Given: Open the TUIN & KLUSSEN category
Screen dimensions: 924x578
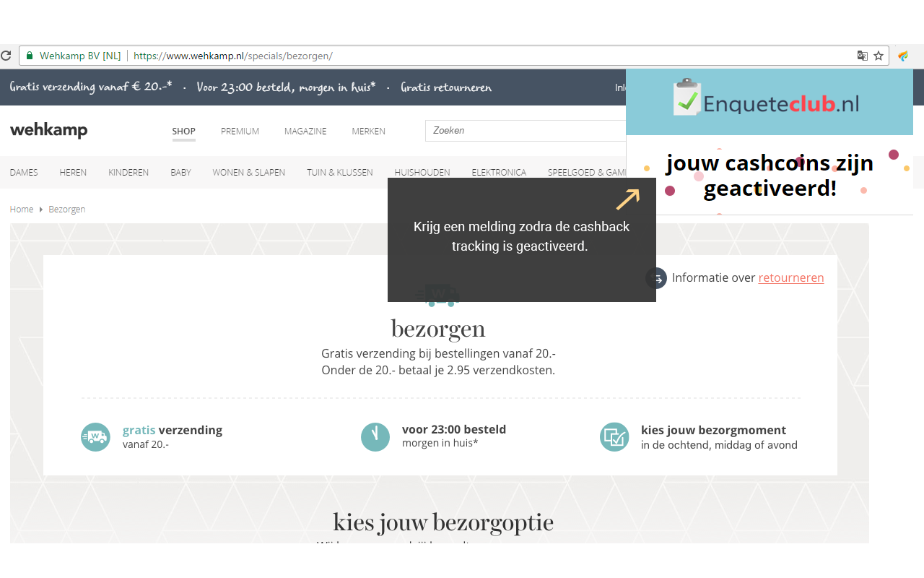Looking at the screenshot, I should (x=340, y=173).
